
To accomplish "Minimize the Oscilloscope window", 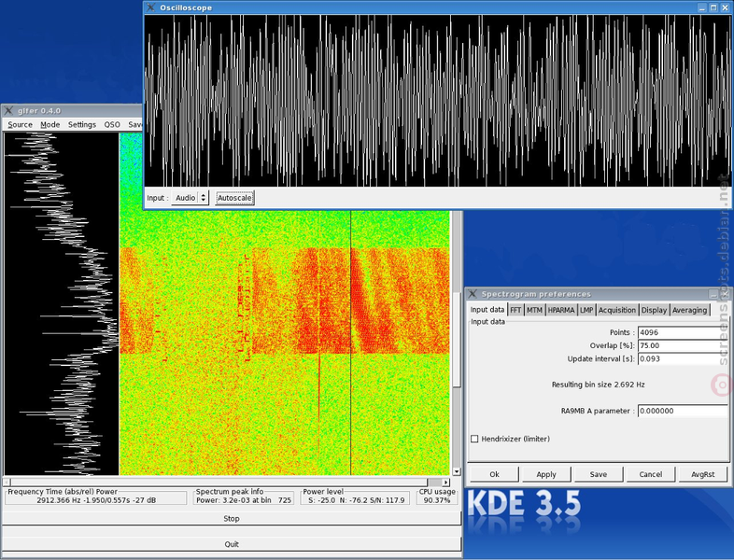I will (x=701, y=7).
